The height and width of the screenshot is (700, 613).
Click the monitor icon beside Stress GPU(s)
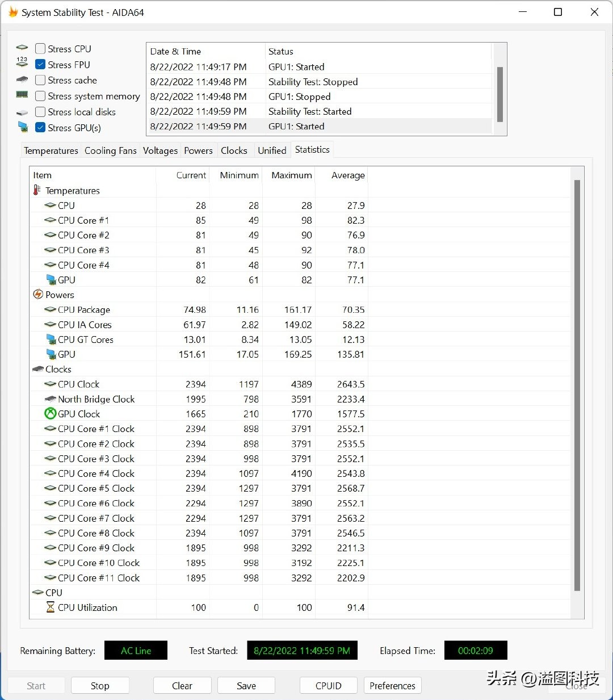click(23, 127)
